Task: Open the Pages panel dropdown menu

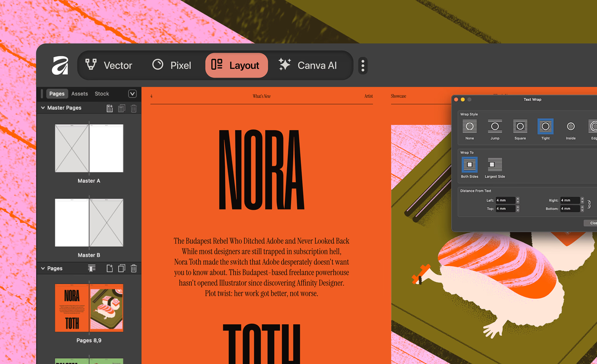Action: 132,94
